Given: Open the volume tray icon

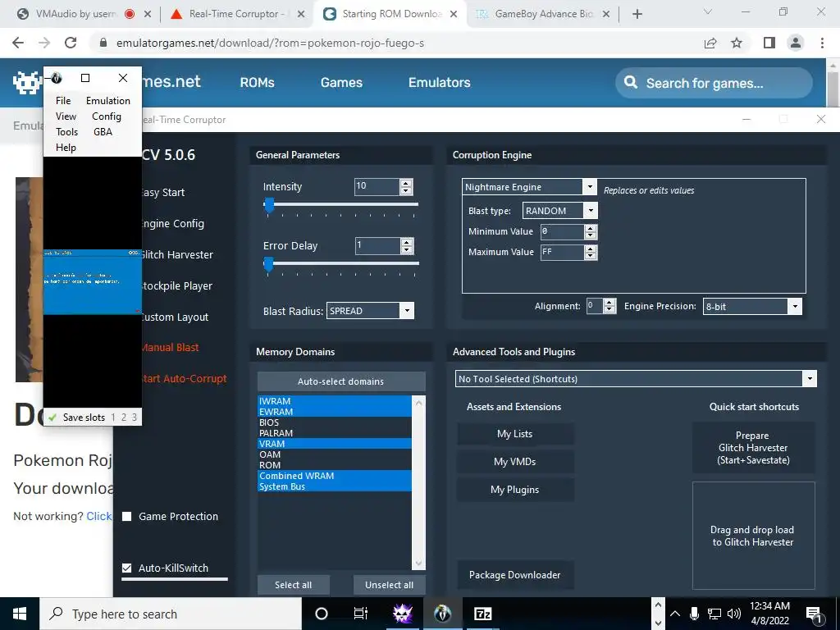Looking at the screenshot, I should point(734,614).
